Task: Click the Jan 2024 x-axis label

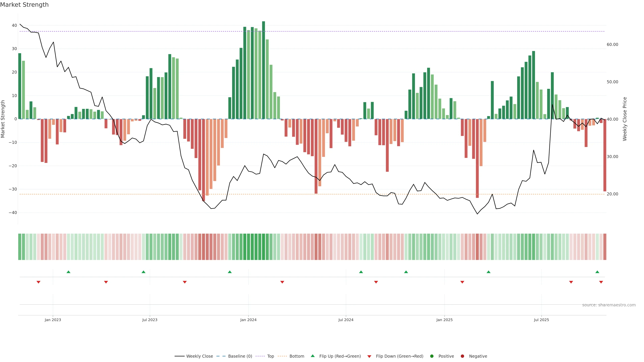Action: click(248, 320)
